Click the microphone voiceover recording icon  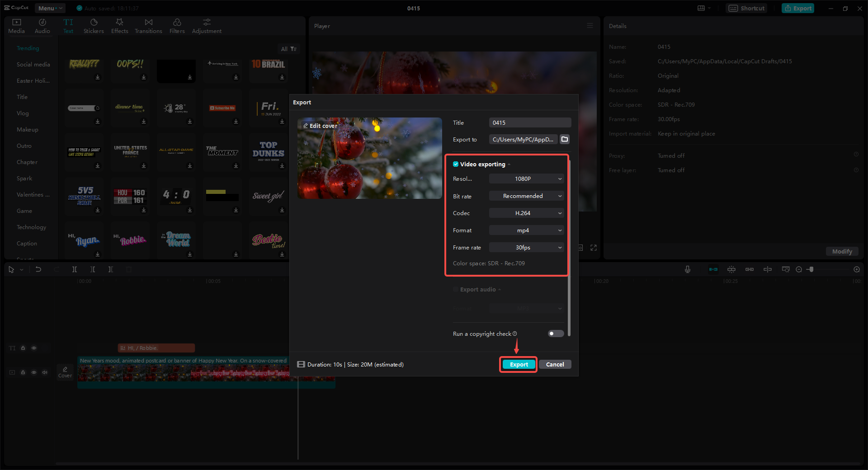coord(687,269)
